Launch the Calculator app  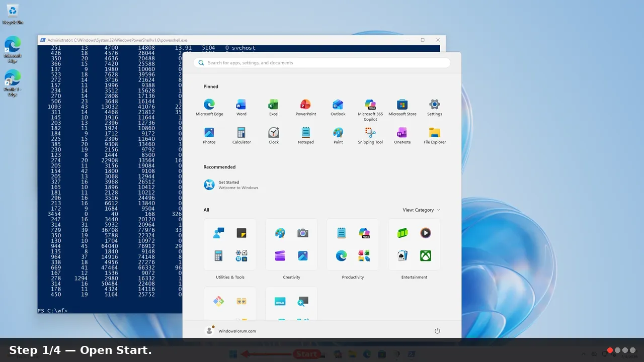point(242,135)
